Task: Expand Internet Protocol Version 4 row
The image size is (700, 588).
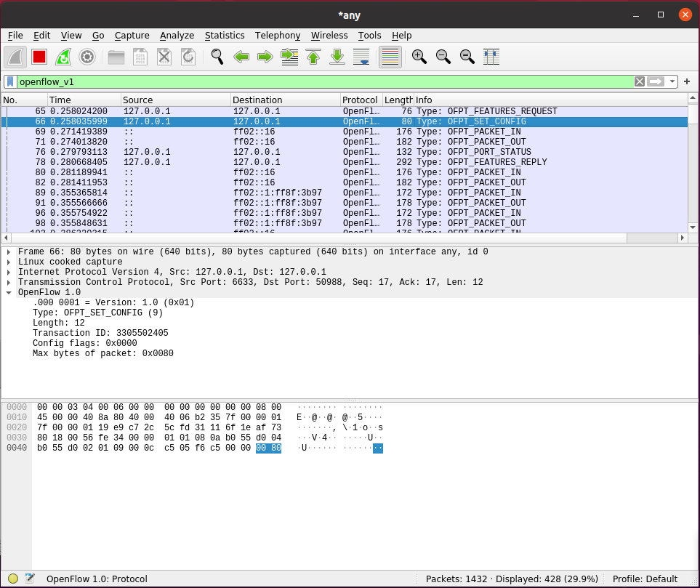Action: click(x=9, y=273)
